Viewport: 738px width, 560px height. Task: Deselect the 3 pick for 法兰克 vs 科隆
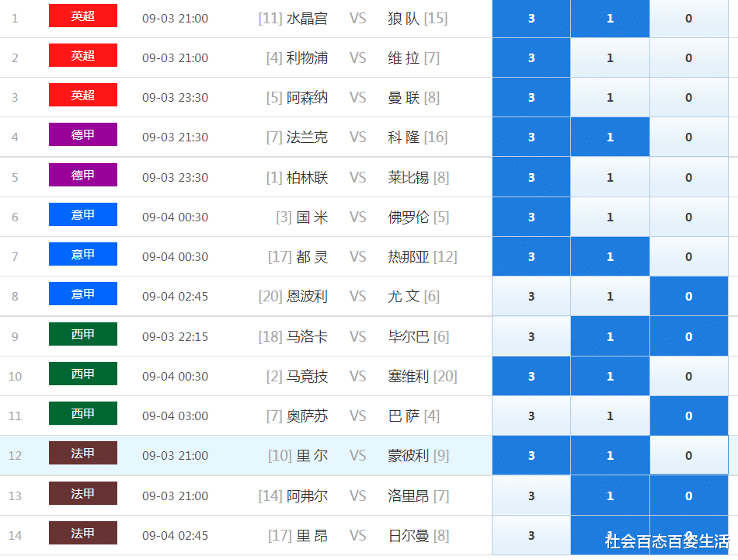(531, 137)
